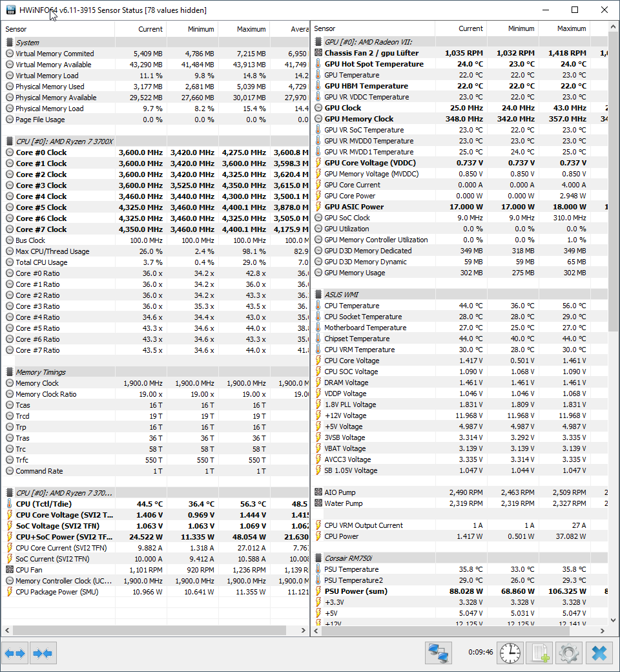
Task: Select the Water Pump row
Action: (459, 503)
